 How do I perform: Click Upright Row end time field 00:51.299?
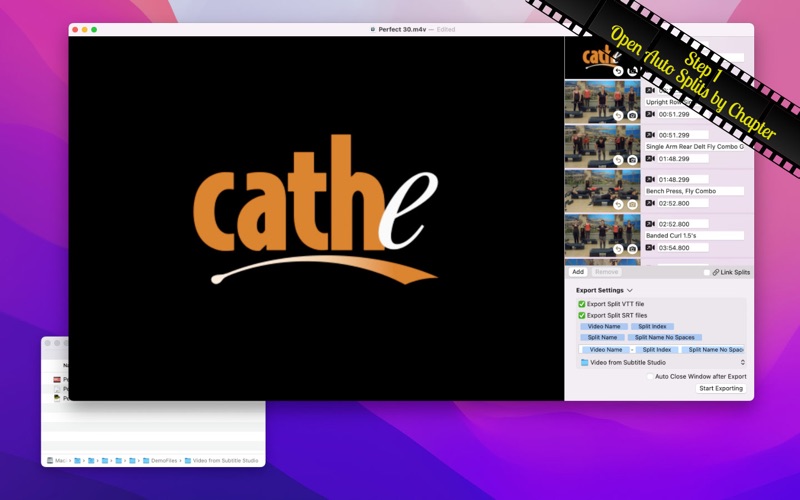pos(683,114)
